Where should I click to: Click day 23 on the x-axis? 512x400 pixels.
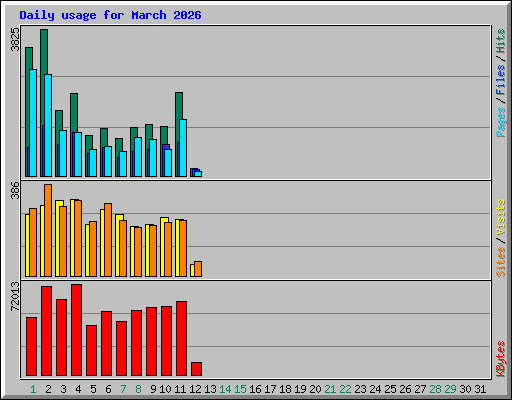tap(360, 389)
